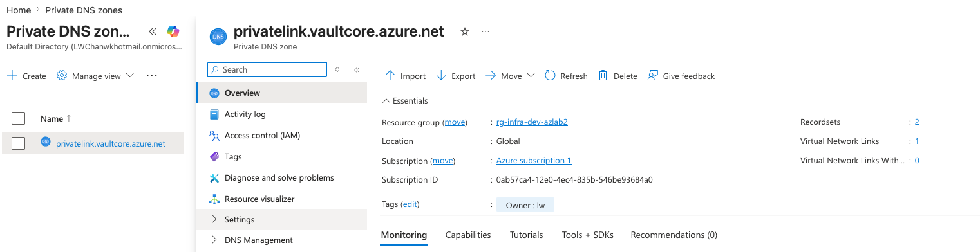Click the Location value Global
This screenshot has height=252, width=980.
(508, 141)
